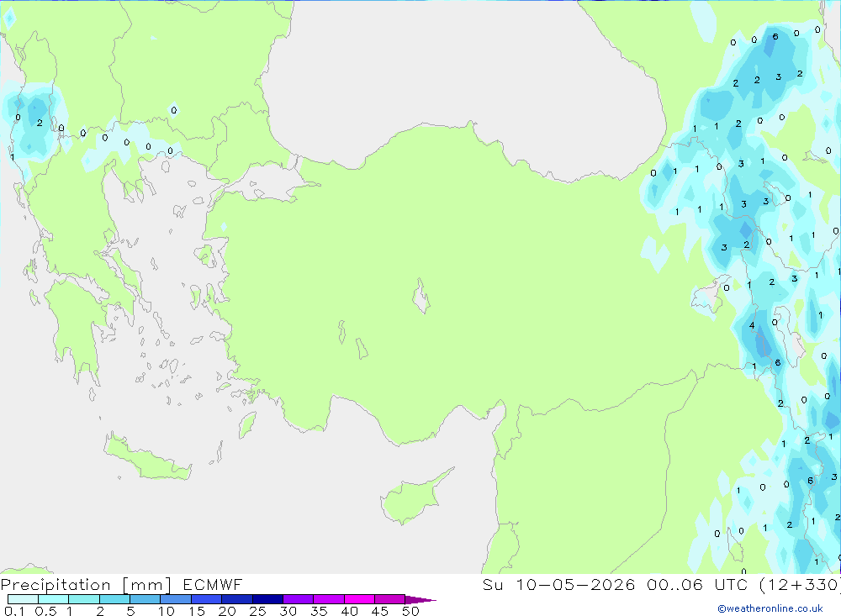
Task: Select the 10–15 mm legend color
Action: coord(176,599)
